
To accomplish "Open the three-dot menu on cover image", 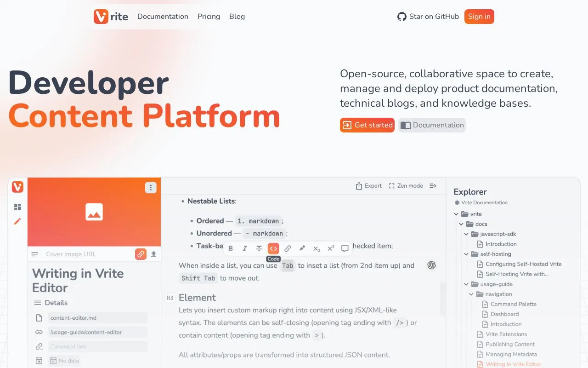I will tap(151, 188).
